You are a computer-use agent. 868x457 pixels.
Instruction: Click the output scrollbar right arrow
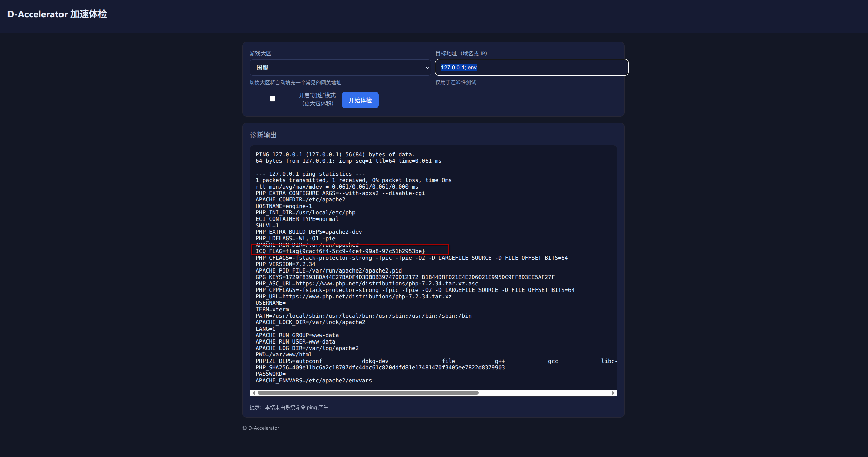coord(613,393)
